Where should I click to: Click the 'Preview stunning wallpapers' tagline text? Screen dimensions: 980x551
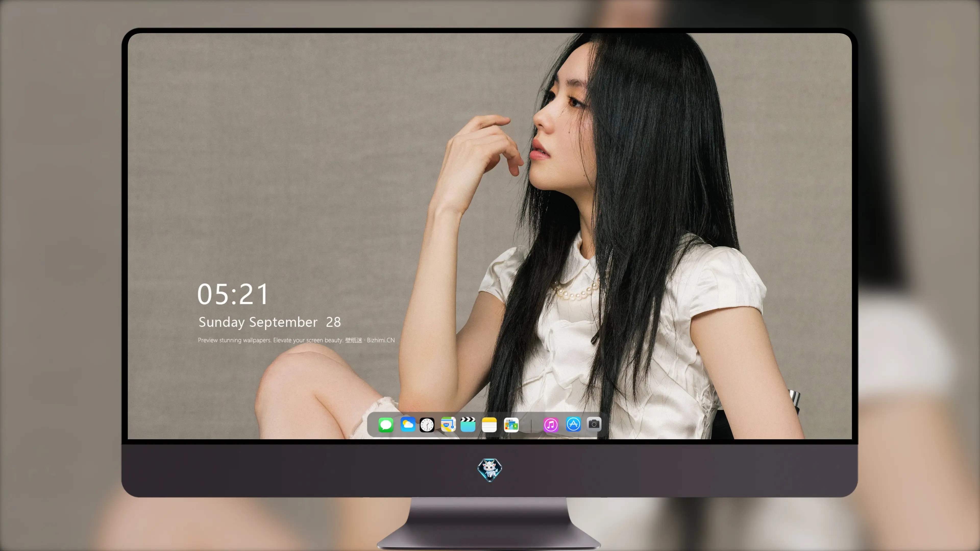tap(296, 340)
